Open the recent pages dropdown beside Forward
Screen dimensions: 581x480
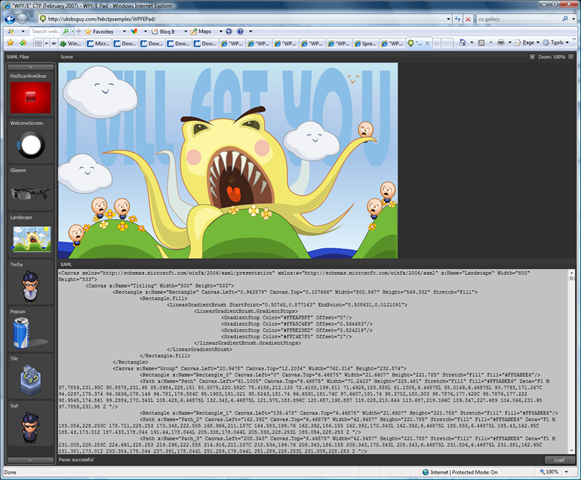(32, 19)
